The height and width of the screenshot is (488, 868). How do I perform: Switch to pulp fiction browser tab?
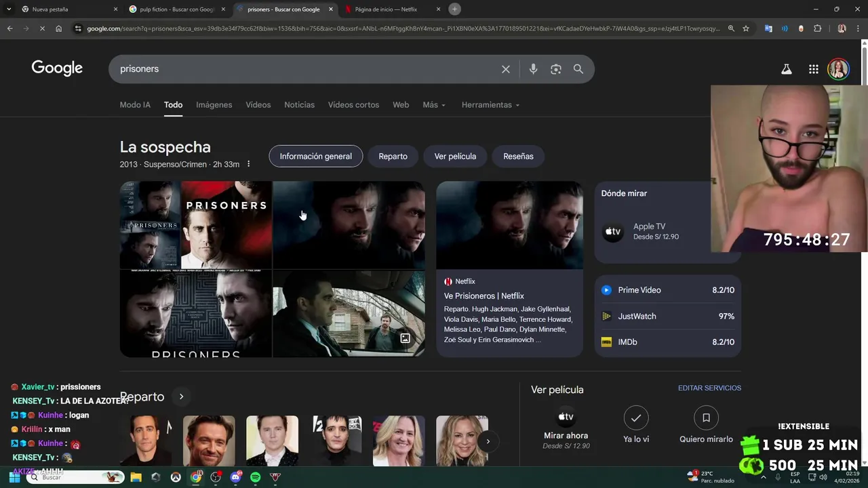[x=176, y=9]
